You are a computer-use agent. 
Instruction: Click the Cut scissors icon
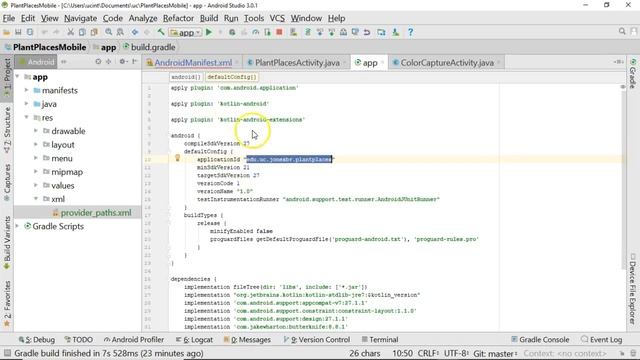click(x=70, y=32)
